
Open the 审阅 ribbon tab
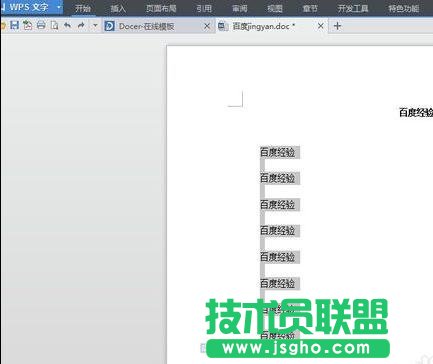(x=240, y=8)
